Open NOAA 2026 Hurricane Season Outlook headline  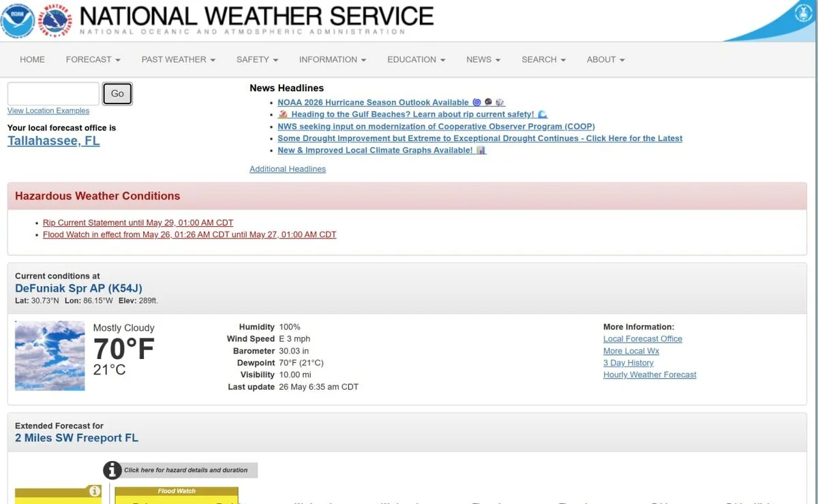pyautogui.click(x=391, y=102)
